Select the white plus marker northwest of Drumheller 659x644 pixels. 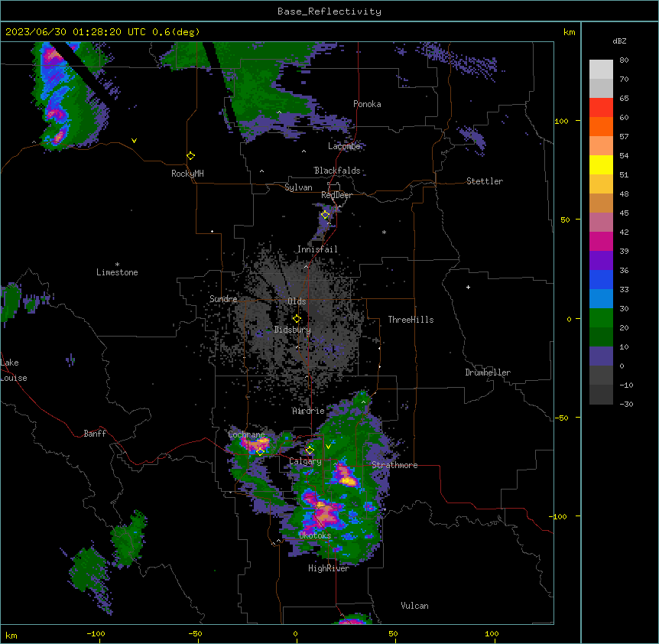(x=468, y=287)
